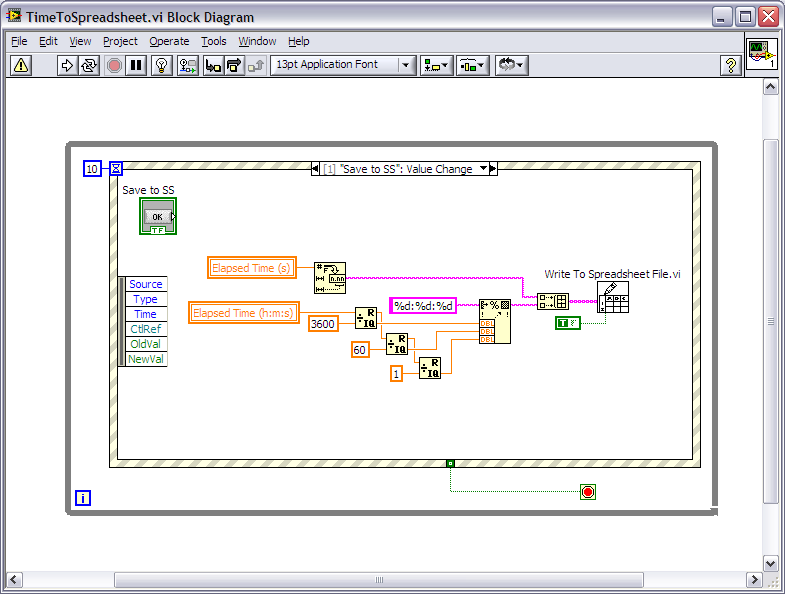
Task: Open the View menu
Action: pyautogui.click(x=80, y=41)
